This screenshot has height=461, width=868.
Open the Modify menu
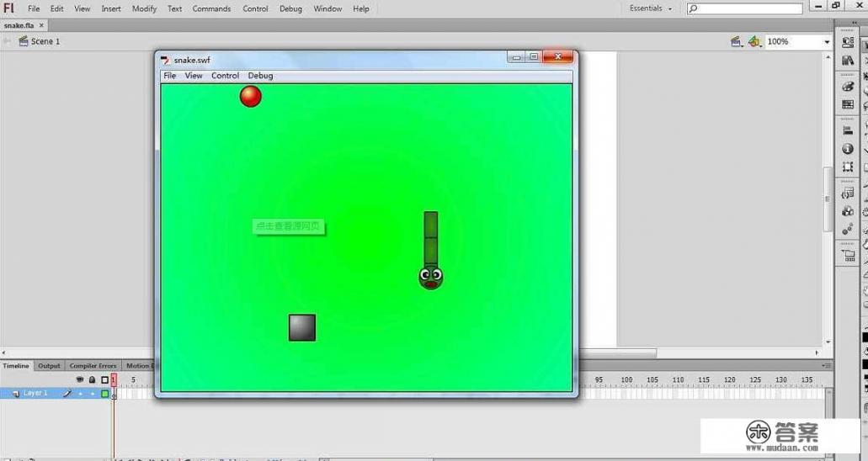144,8
